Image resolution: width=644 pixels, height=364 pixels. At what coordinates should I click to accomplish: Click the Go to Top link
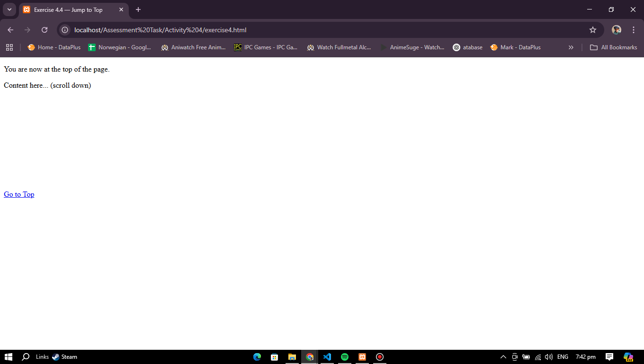[x=19, y=194]
